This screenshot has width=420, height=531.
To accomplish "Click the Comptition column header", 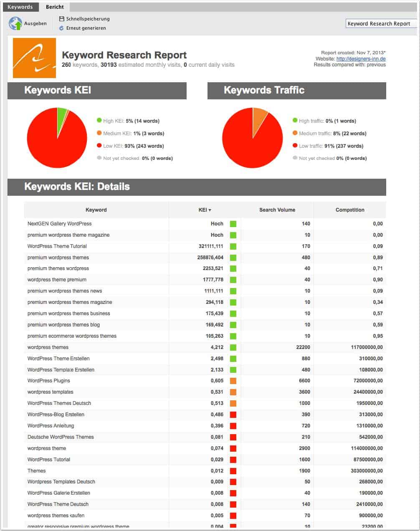I will tap(350, 210).
